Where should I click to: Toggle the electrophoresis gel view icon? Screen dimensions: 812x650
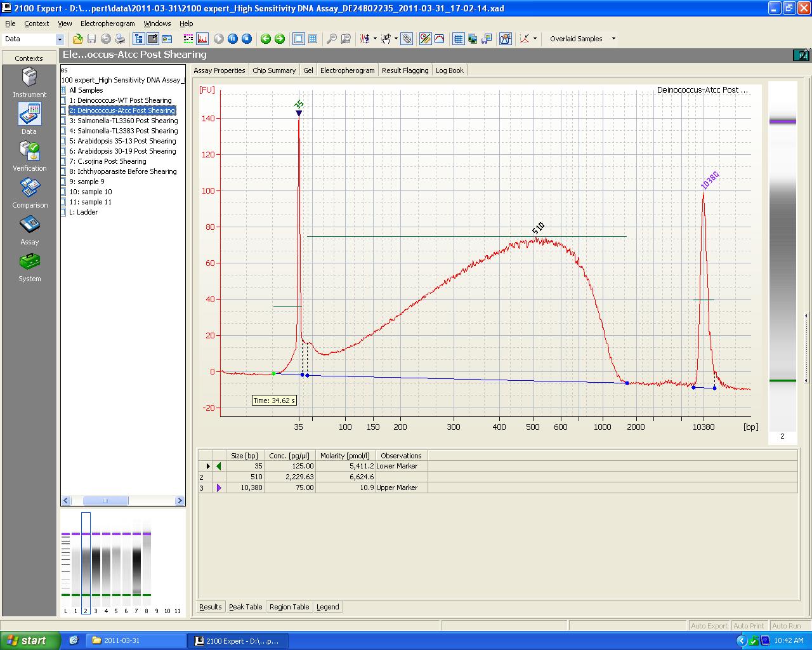click(x=188, y=39)
